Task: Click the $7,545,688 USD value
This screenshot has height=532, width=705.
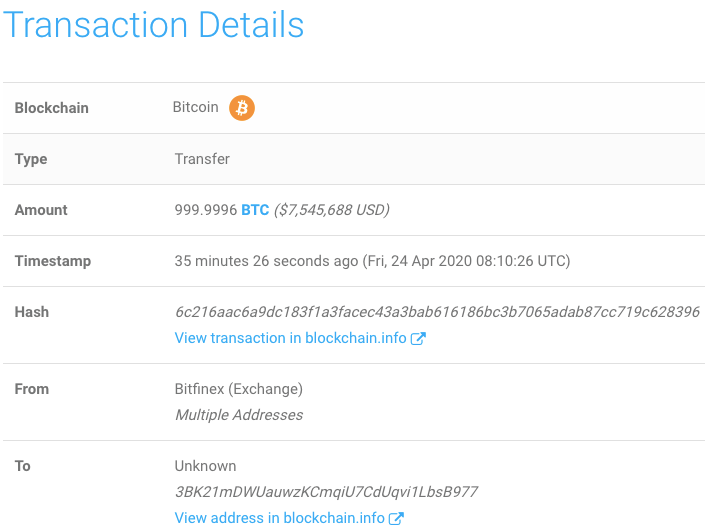Action: pyautogui.click(x=332, y=210)
